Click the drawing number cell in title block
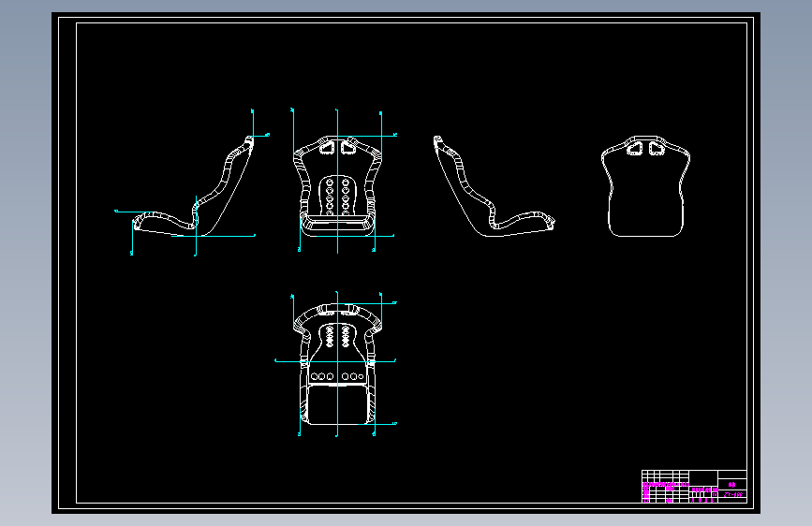Screen dimensions: 812x526 (732, 495)
